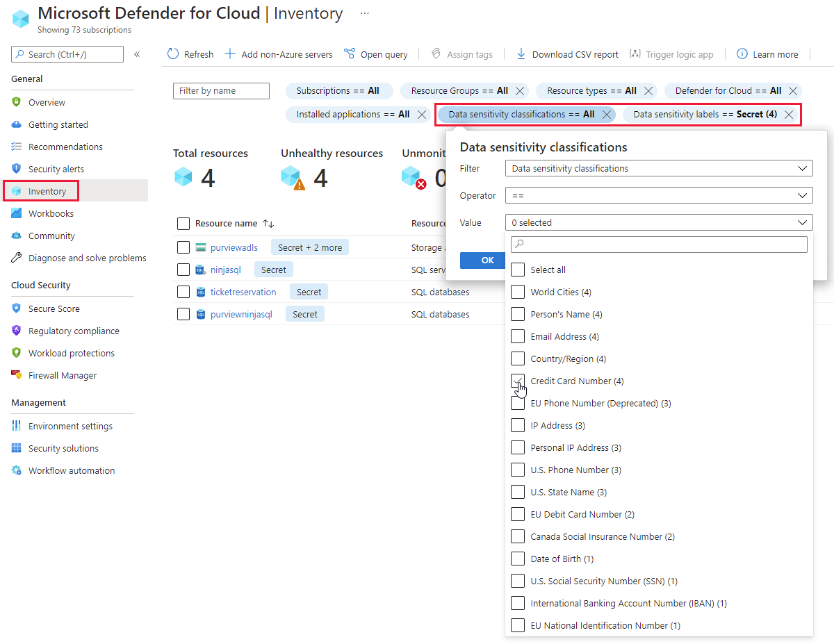The width and height of the screenshot is (834, 644).
Task: Click the Assign tags icon
Action: pyautogui.click(x=436, y=54)
